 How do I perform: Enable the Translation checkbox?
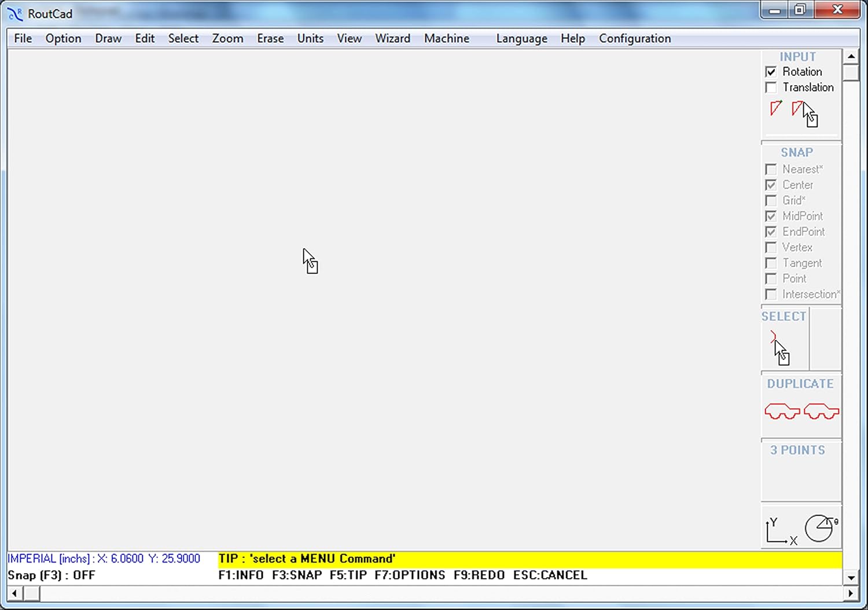(771, 87)
